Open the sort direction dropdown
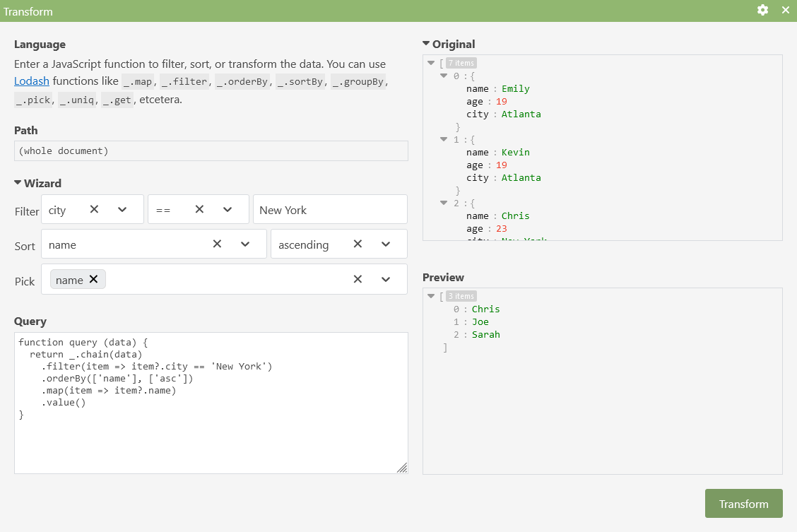 point(386,244)
